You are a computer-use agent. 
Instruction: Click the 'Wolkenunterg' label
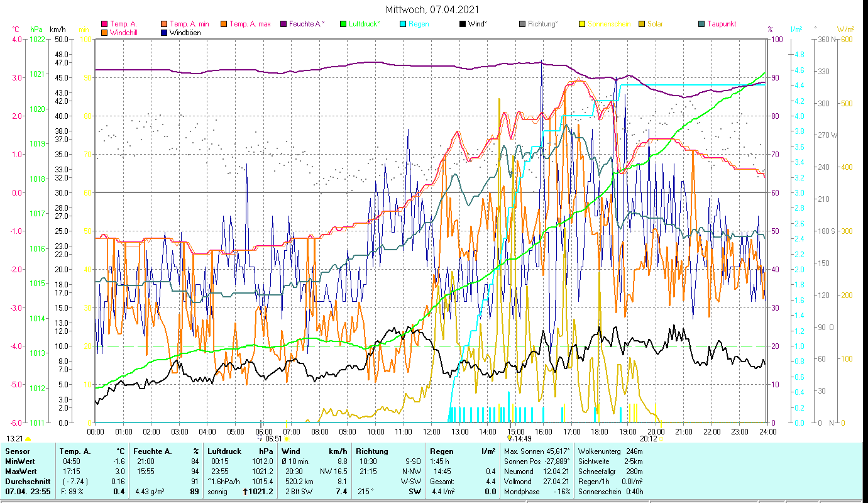pyautogui.click(x=599, y=451)
